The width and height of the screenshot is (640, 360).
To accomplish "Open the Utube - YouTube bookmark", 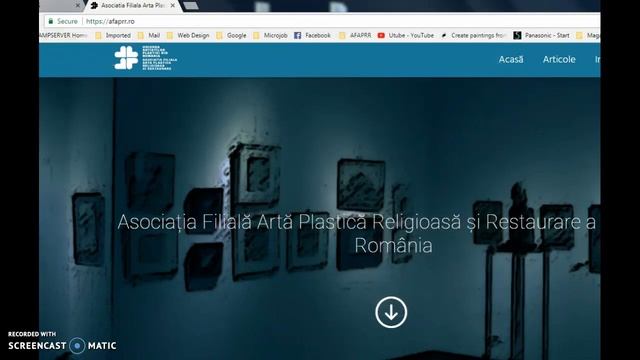I will [x=406, y=36].
